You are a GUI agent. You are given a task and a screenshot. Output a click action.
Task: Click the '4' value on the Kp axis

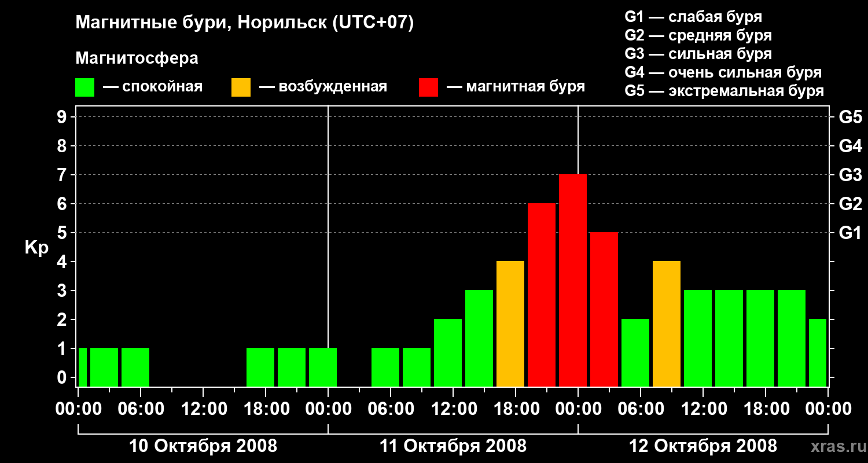pos(63,262)
